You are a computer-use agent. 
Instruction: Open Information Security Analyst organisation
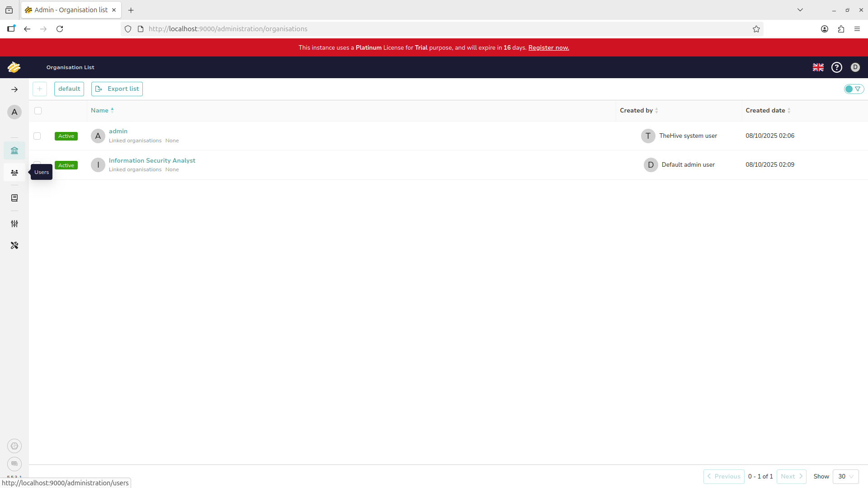[152, 160]
